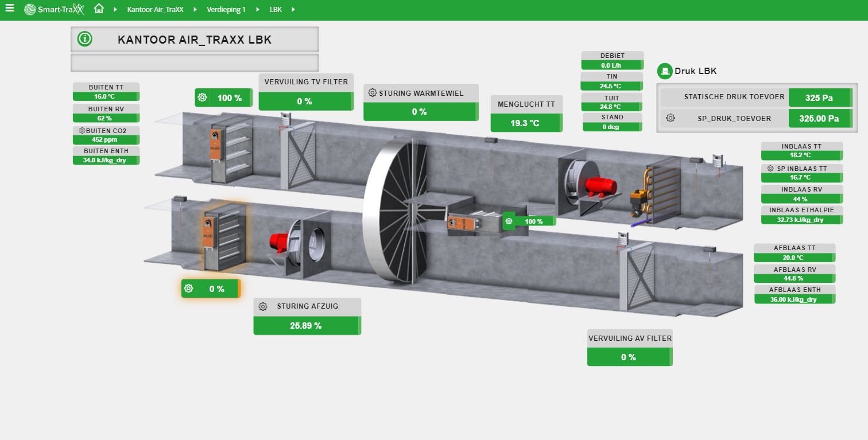Click the Druk LBK pressure icon

pos(665,71)
